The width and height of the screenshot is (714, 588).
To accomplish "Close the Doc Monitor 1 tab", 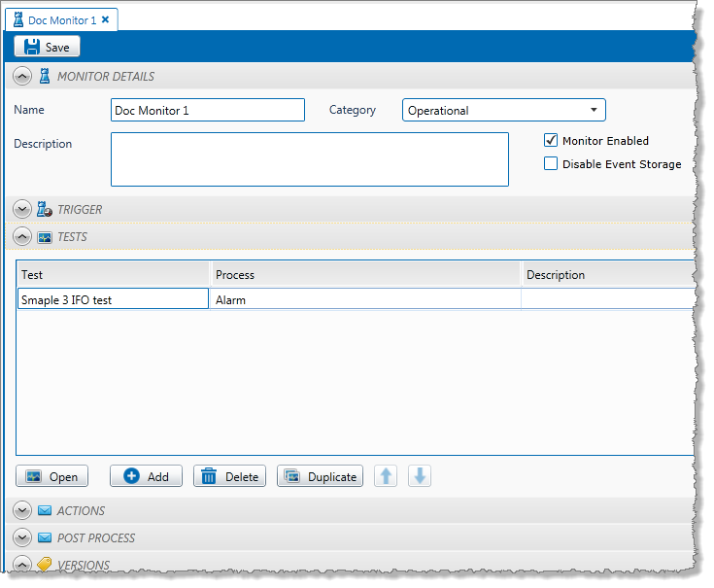I will 105,18.
